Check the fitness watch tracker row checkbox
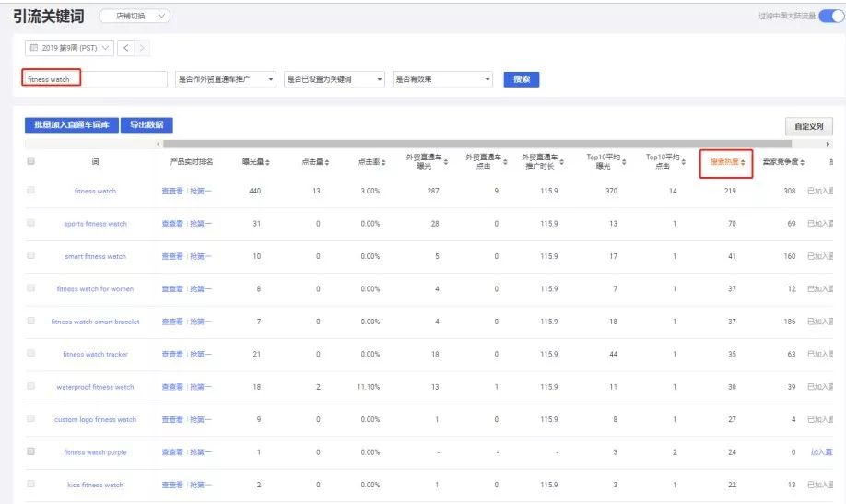The height and width of the screenshot is (504, 846). tap(30, 354)
